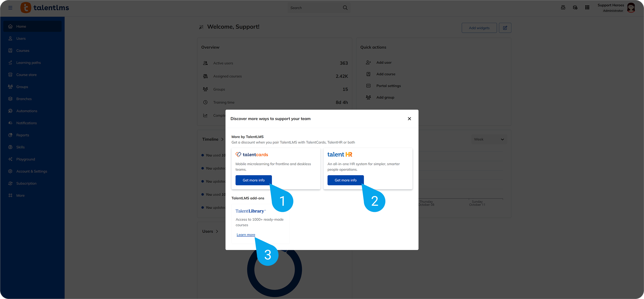Open Automations in the sidebar
Image resolution: width=644 pixels, height=299 pixels.
coord(32,111)
